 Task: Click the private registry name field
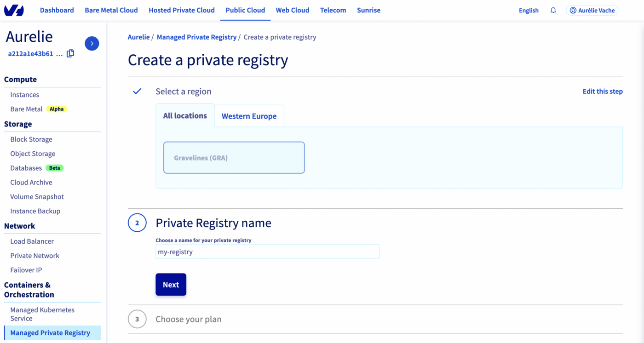pos(267,252)
